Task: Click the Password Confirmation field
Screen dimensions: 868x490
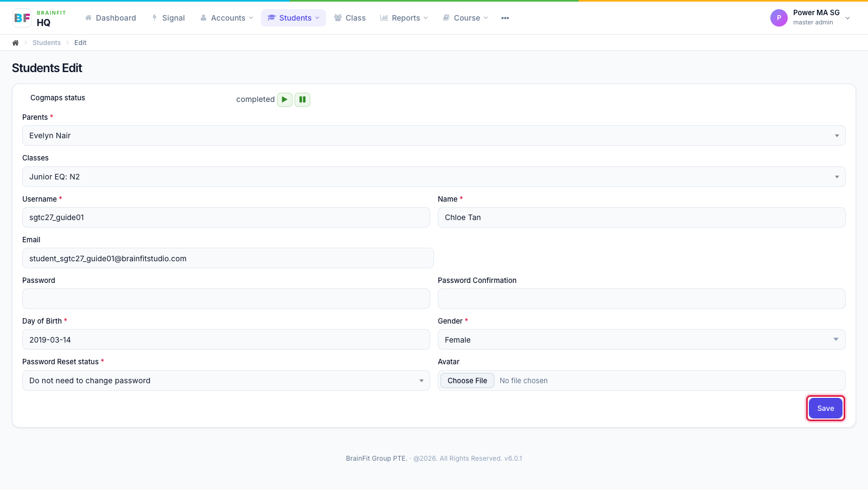Action: 642,299
